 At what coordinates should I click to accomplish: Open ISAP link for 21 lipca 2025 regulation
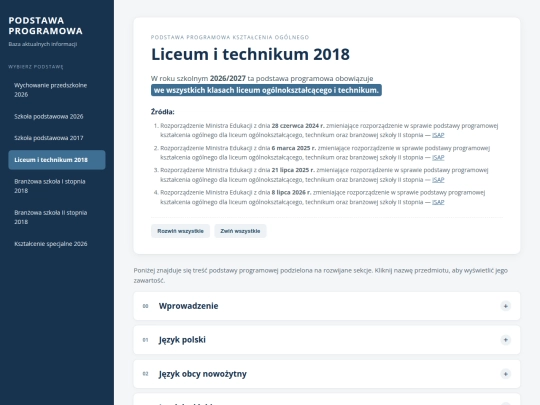coord(438,180)
